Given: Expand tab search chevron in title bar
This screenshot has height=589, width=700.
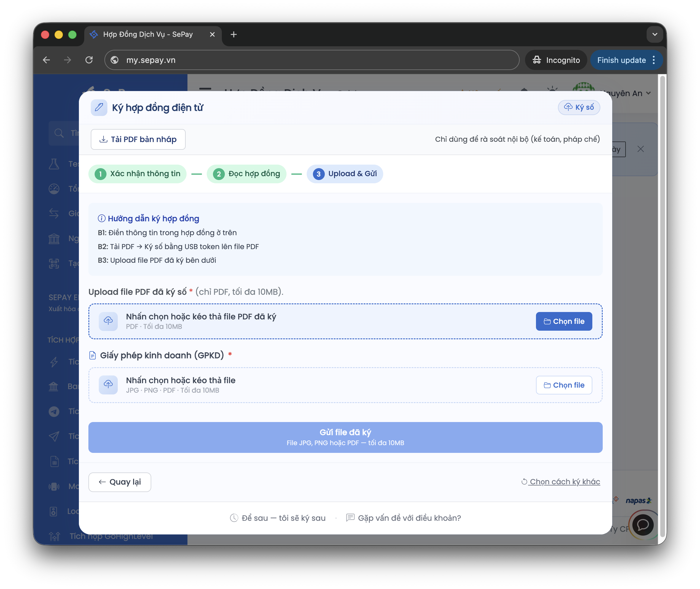Looking at the screenshot, I should click(655, 34).
